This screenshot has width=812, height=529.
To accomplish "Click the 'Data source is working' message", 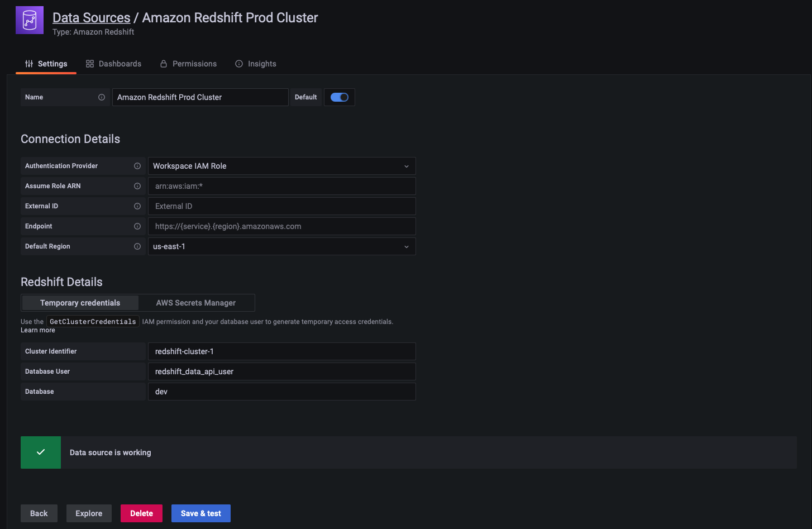I will click(111, 452).
